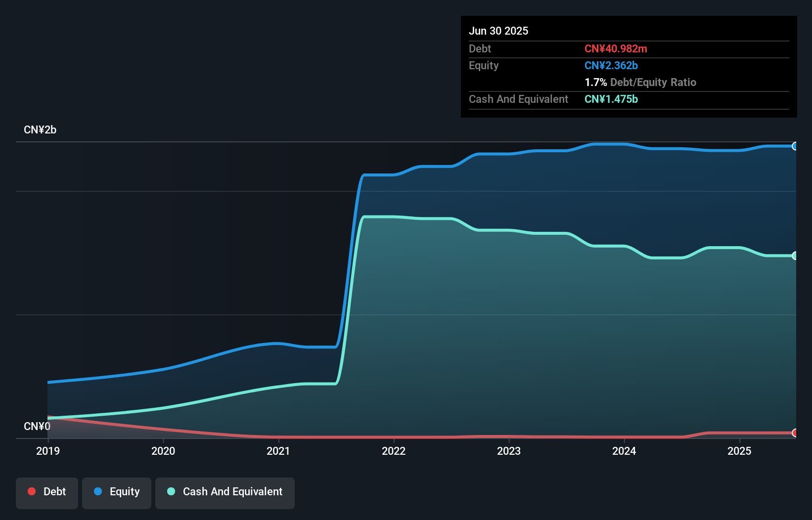812x520 pixels.
Task: Click the red Debt marker near 2021
Action: click(278, 437)
